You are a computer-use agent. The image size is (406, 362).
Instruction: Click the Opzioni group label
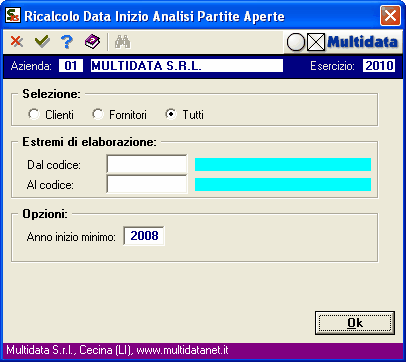point(45,214)
